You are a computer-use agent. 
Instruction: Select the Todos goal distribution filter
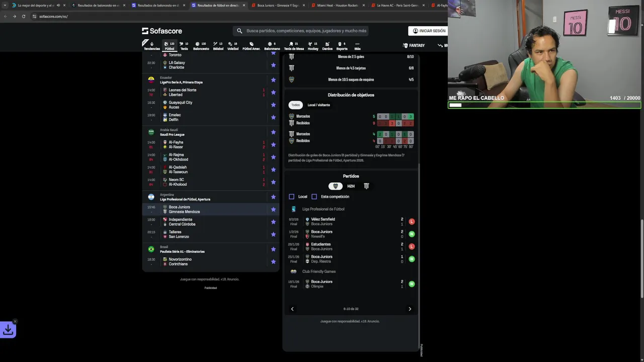295,105
